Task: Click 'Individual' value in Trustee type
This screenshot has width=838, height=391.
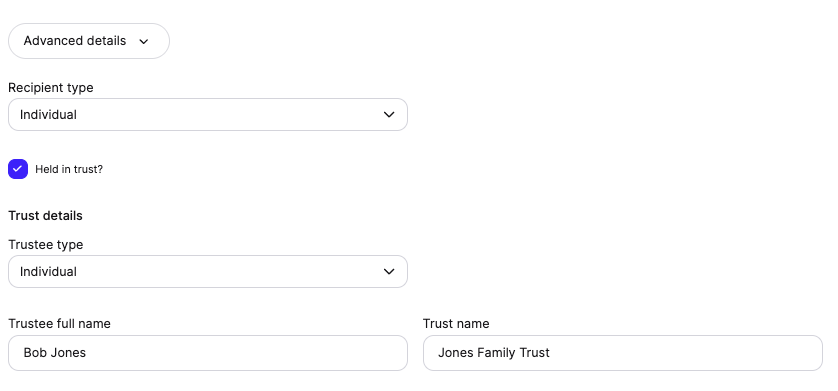Action: [48, 271]
